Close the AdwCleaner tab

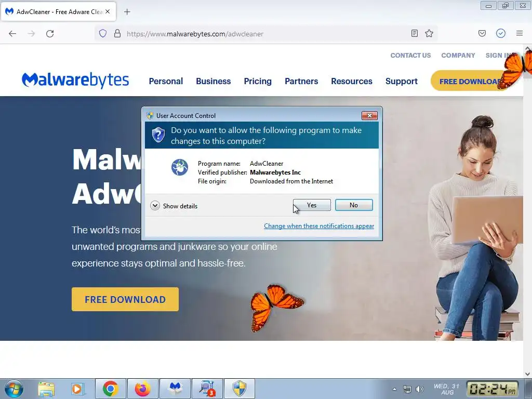coord(108,11)
